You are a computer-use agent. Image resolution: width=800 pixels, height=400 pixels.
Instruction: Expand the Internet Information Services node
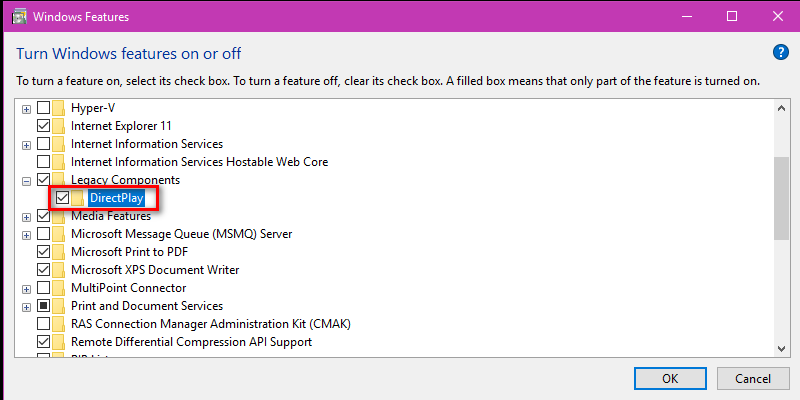click(x=27, y=145)
